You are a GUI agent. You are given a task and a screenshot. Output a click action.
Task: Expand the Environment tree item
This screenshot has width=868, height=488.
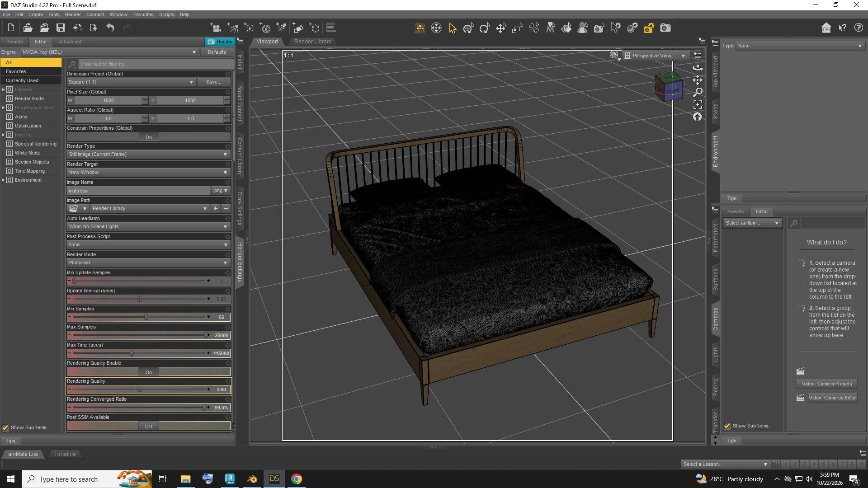pyautogui.click(x=3, y=180)
